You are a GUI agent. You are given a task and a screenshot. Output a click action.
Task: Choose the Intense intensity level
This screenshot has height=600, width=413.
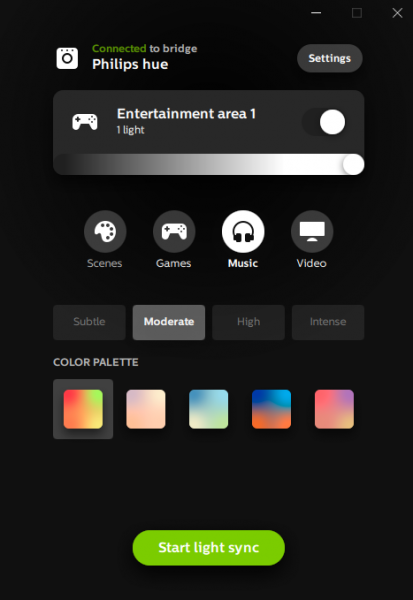click(328, 322)
